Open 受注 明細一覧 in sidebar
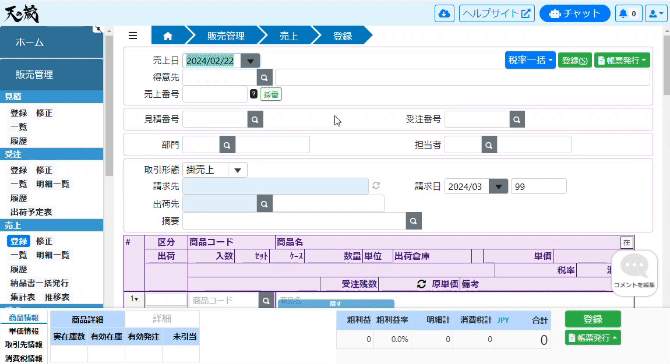 53,184
